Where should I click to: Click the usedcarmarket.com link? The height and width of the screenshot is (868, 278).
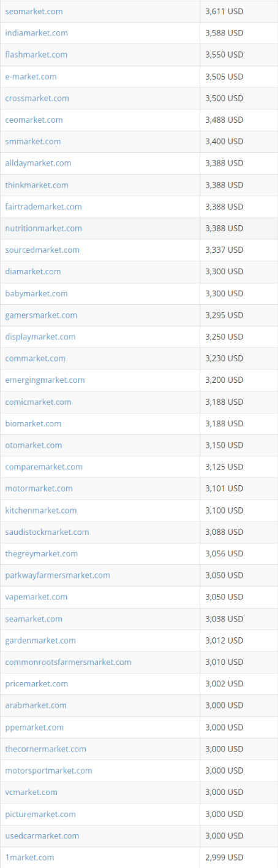42,835
